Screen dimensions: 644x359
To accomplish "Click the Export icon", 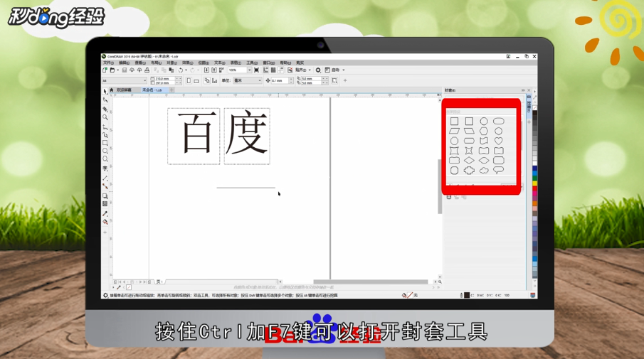I will point(214,70).
